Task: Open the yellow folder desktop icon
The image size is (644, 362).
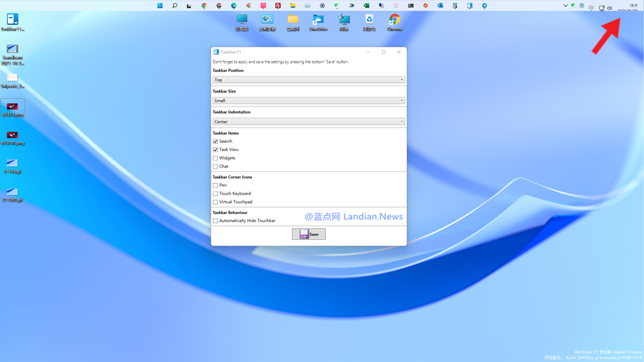Action: click(293, 23)
